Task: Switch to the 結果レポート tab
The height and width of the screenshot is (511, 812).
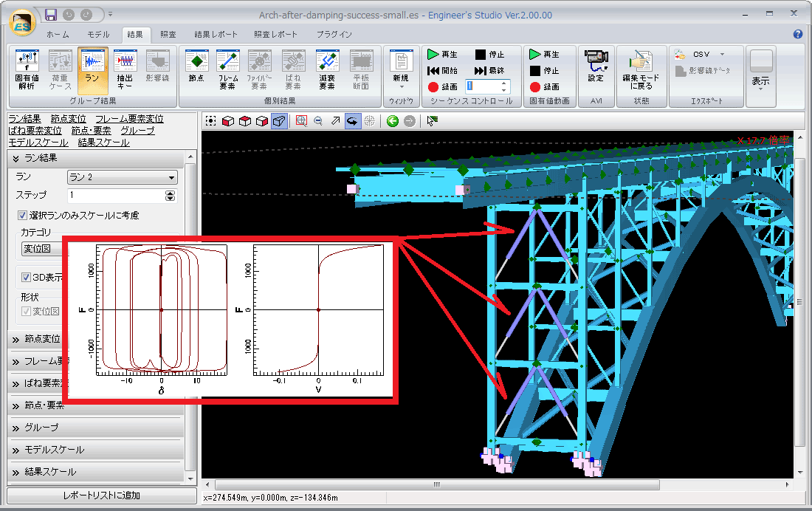Action: point(216,34)
